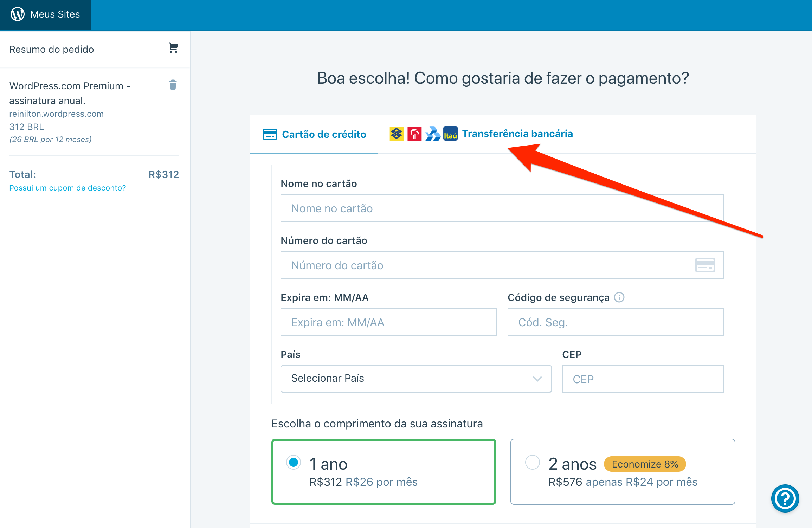Click the Nome no cartão field
Viewport: 812px width, 528px height.
[502, 208]
